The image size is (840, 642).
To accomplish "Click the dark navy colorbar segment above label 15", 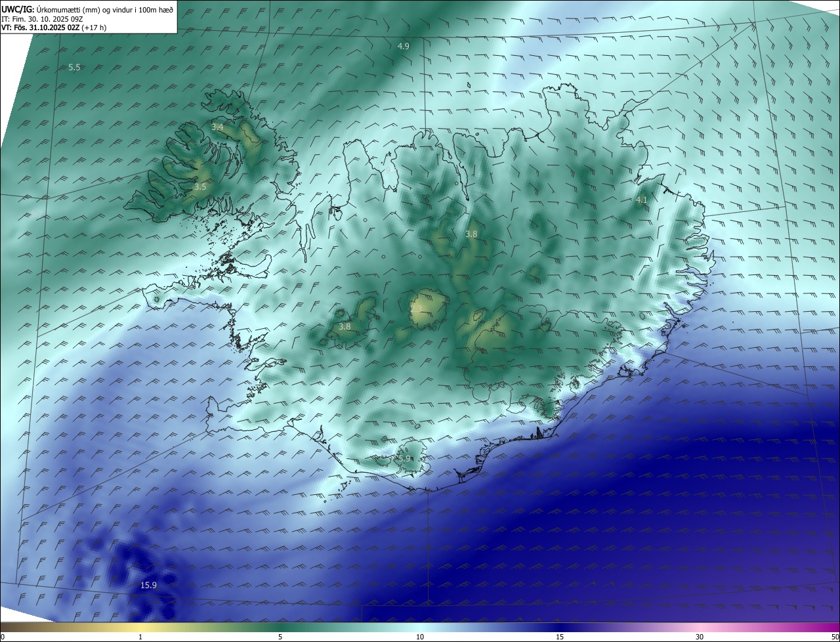I will [x=560, y=627].
